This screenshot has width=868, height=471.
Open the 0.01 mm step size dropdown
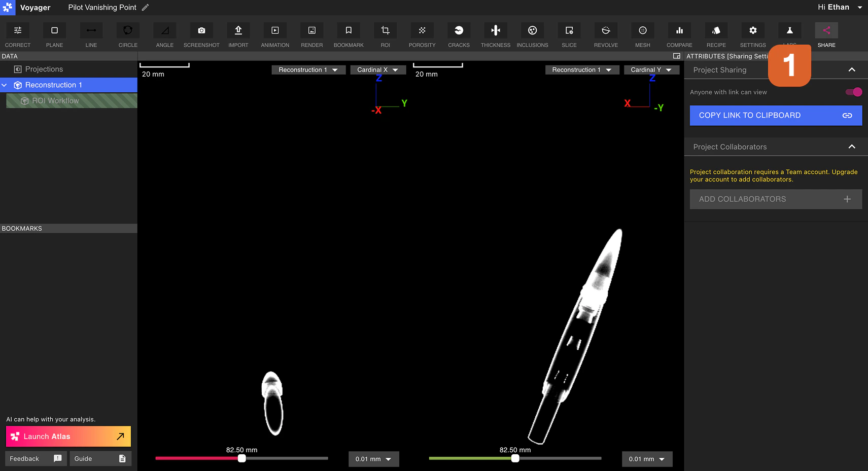pos(373,459)
